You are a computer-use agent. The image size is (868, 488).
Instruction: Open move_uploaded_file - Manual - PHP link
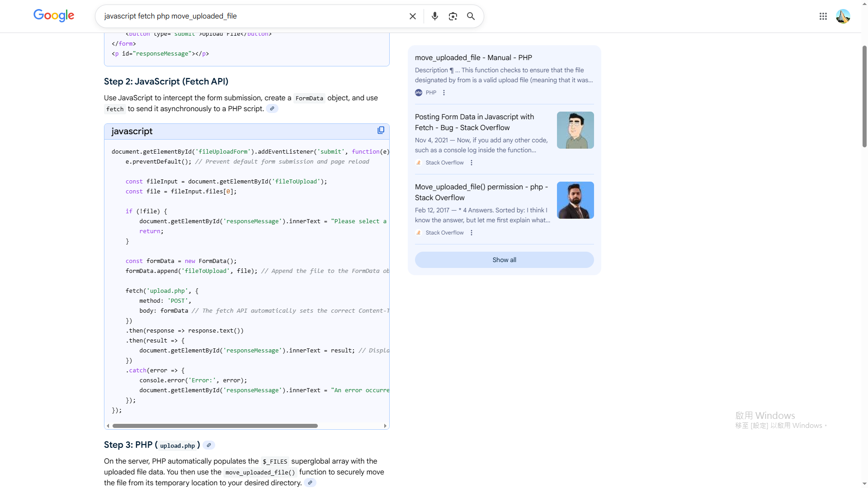[x=473, y=58]
